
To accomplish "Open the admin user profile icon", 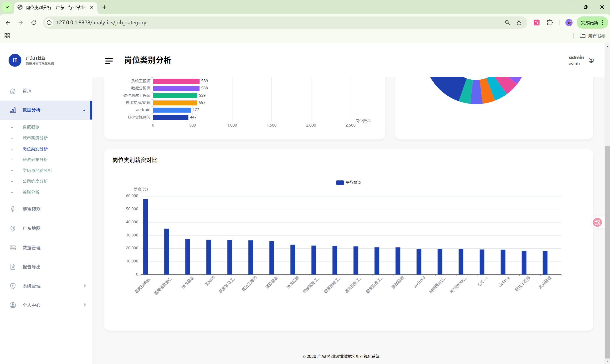I will click(x=591, y=60).
